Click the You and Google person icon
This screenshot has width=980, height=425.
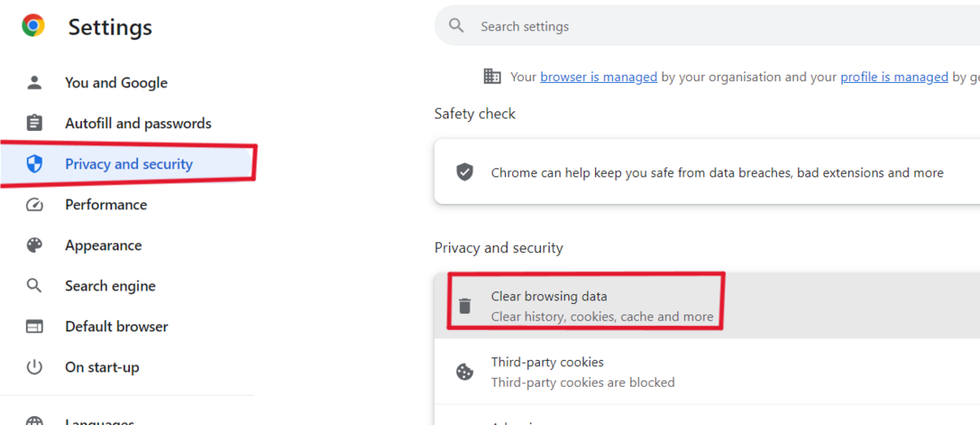[x=35, y=83]
